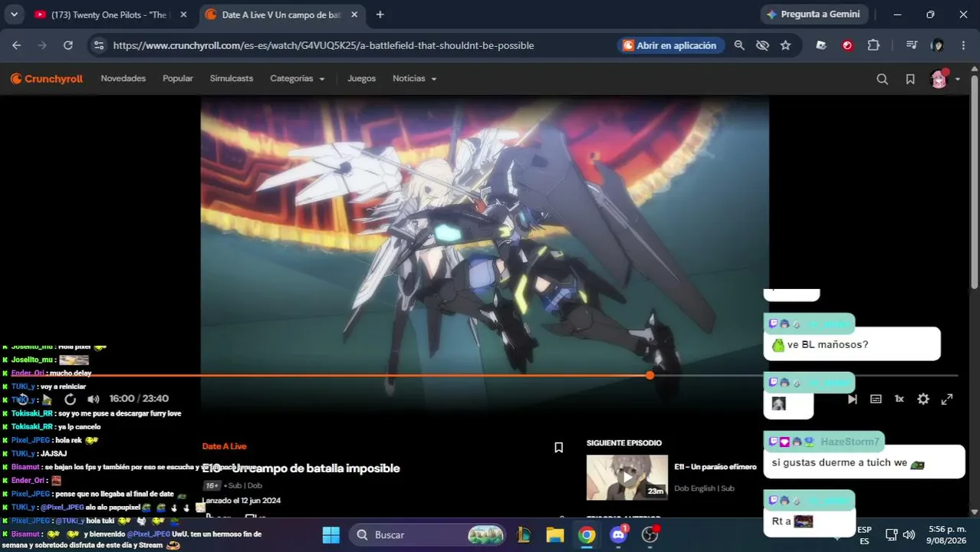View site information icon in address bar

[x=98, y=45]
